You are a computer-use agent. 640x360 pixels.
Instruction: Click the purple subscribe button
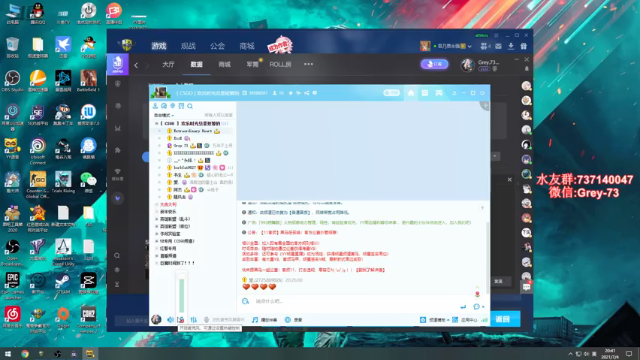[434, 64]
